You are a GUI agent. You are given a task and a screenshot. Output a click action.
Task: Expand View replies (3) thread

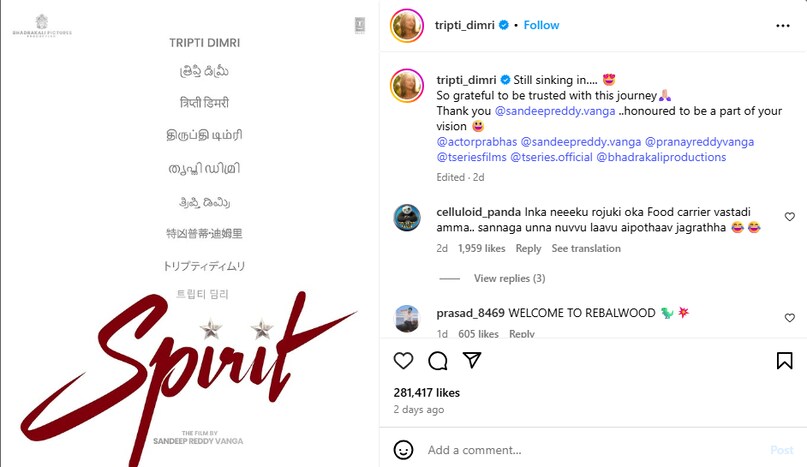click(x=509, y=278)
